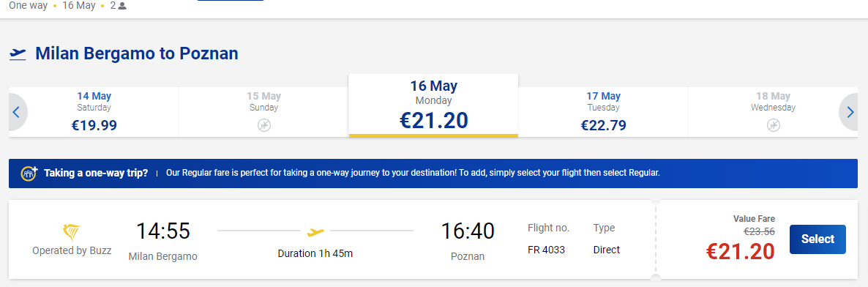This screenshot has height=287, width=868.
Task: Click the yellow plane icon on duration line
Action: pyautogui.click(x=315, y=231)
